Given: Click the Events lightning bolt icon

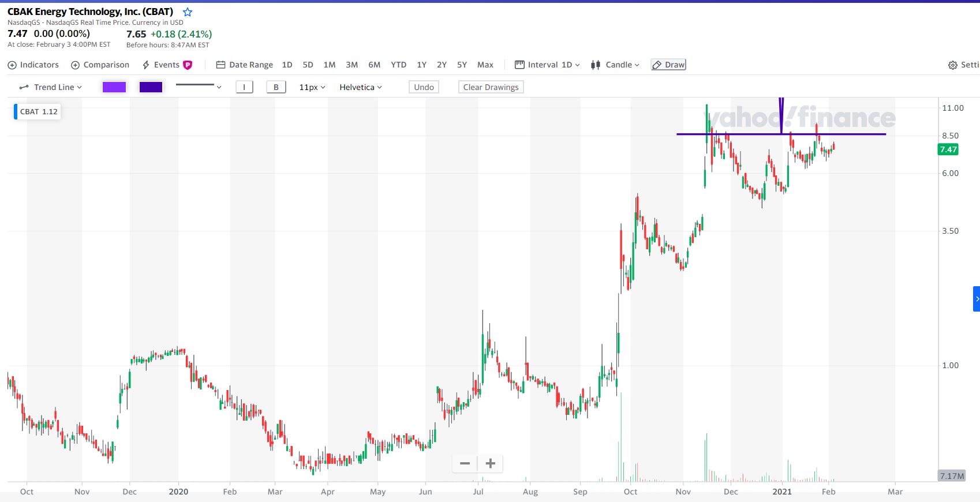Looking at the screenshot, I should pyautogui.click(x=146, y=65).
